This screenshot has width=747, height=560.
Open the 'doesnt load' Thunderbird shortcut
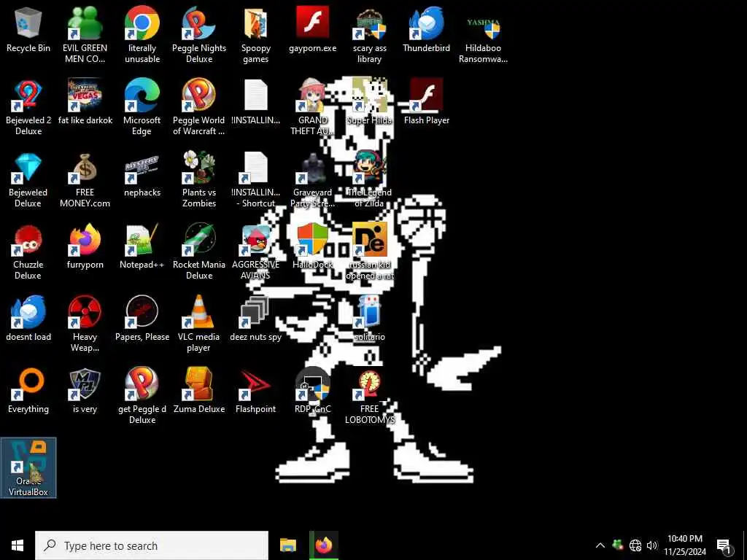pyautogui.click(x=28, y=319)
